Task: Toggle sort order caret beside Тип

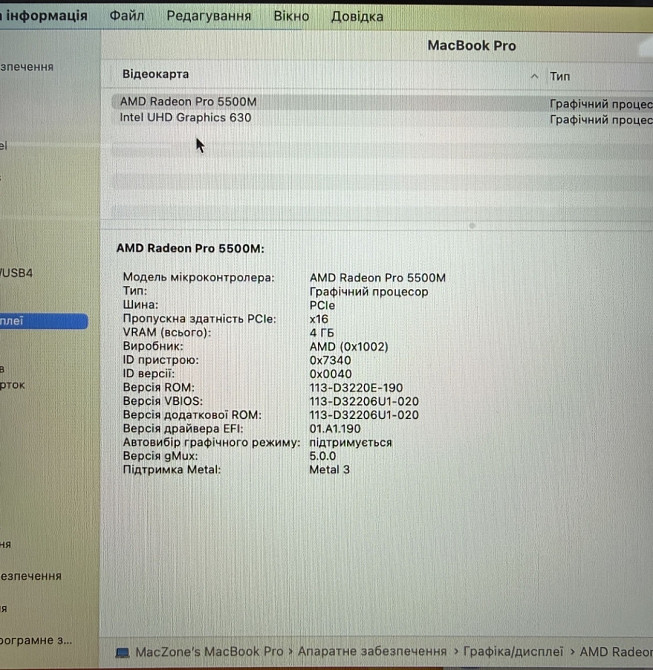Action: [534, 76]
